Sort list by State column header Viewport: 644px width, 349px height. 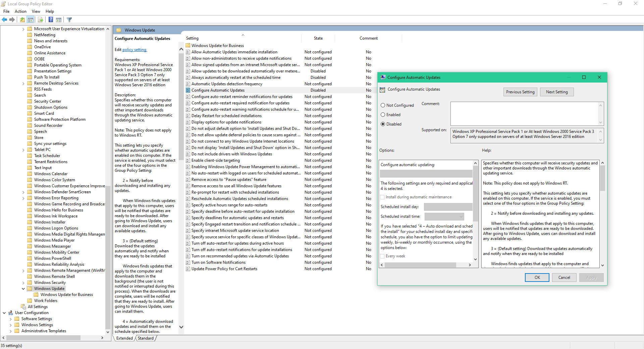tap(318, 38)
